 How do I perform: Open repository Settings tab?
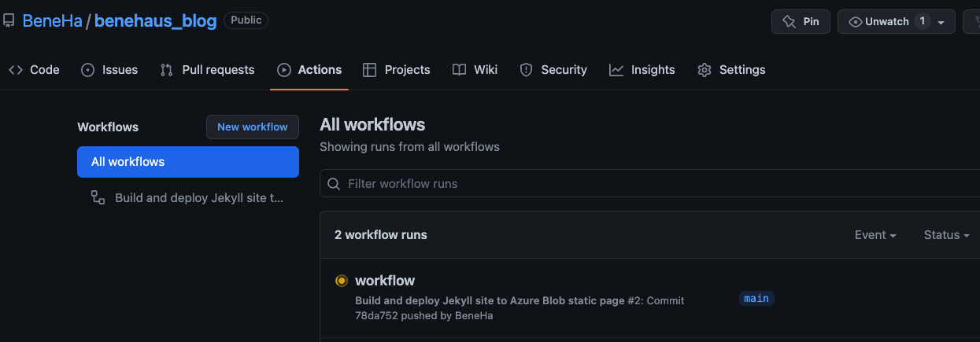coord(730,69)
